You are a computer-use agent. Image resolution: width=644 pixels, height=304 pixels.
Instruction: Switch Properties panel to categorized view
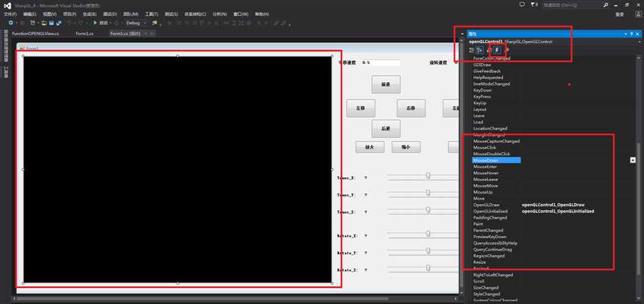472,50
